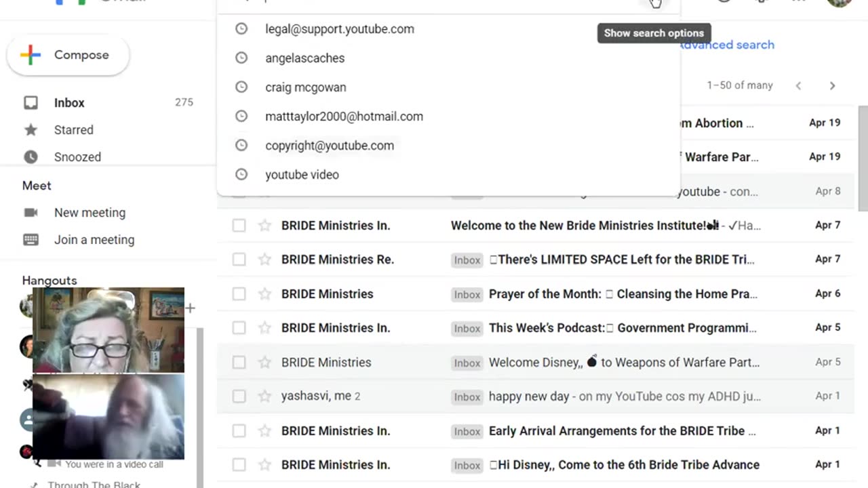Add a new Hangouts conversation with plus

coord(191,308)
